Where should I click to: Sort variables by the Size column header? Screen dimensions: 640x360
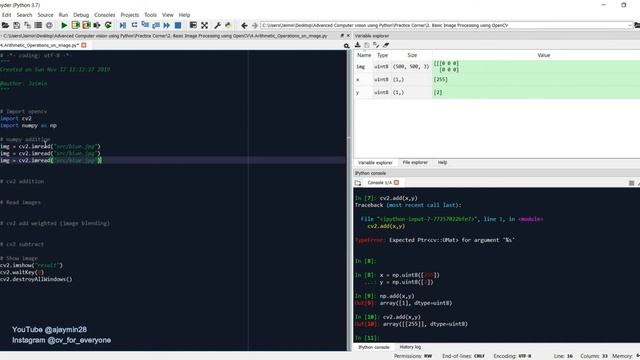[412, 55]
